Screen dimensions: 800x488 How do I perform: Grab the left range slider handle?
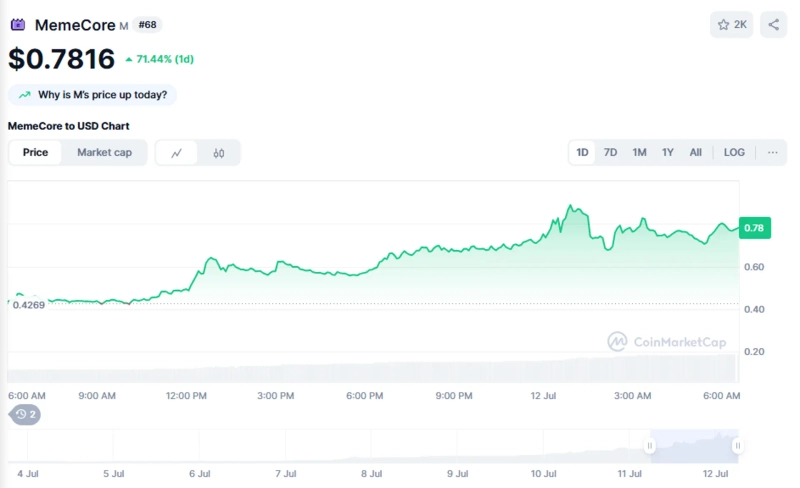coord(650,445)
